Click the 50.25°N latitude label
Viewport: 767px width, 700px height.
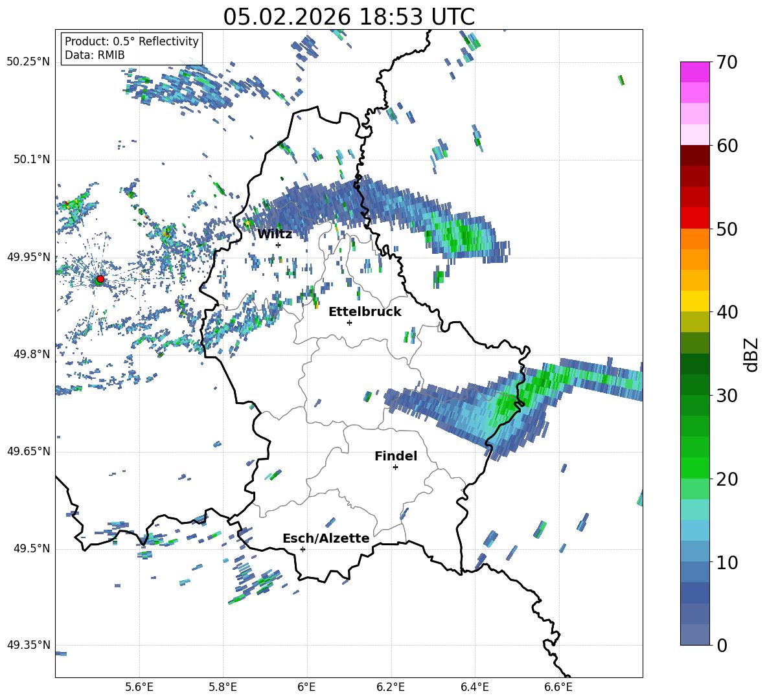click(29, 62)
